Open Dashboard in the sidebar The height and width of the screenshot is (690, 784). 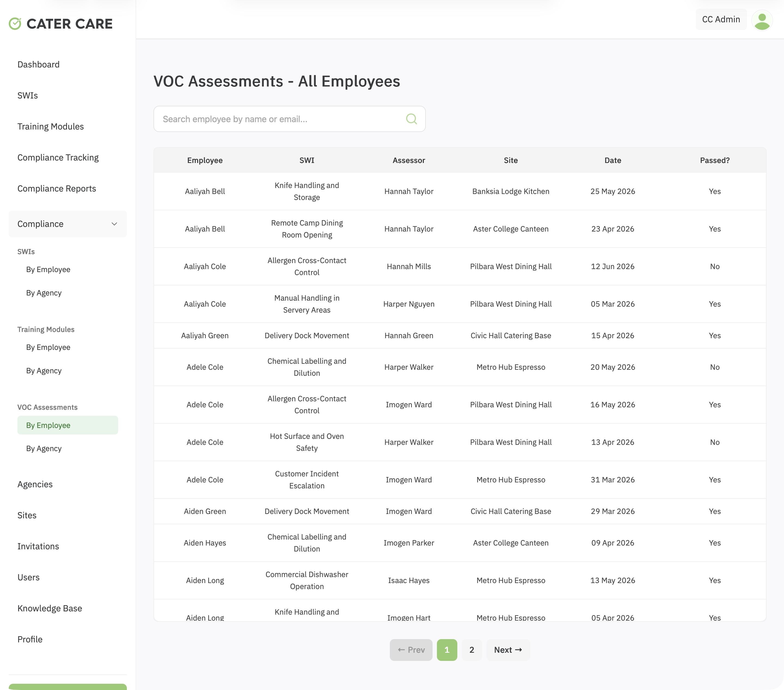(38, 64)
